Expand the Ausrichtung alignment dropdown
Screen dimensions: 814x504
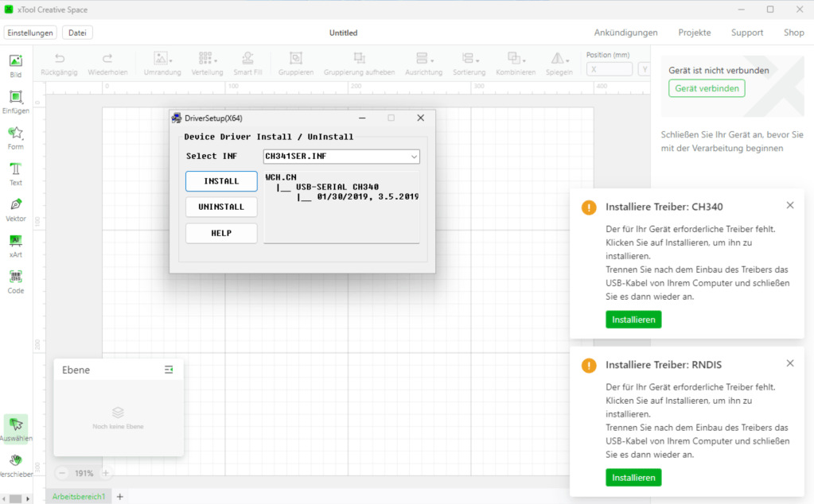(x=423, y=63)
